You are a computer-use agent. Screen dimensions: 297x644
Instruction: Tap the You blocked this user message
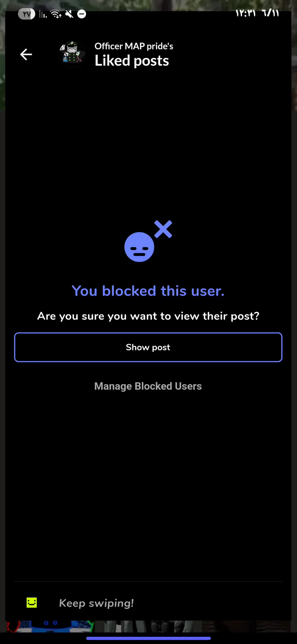[x=148, y=291]
